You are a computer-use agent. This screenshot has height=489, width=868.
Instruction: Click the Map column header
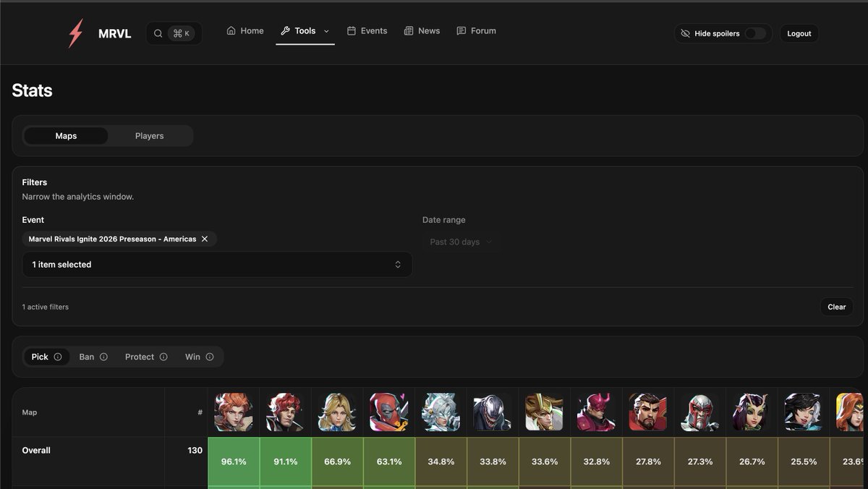click(29, 412)
